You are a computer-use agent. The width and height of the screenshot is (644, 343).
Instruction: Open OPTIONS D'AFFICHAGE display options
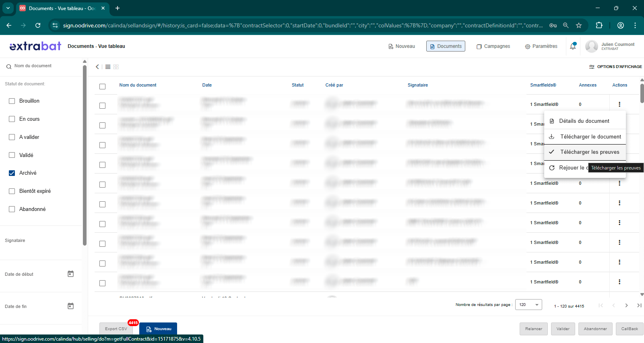pos(615,67)
